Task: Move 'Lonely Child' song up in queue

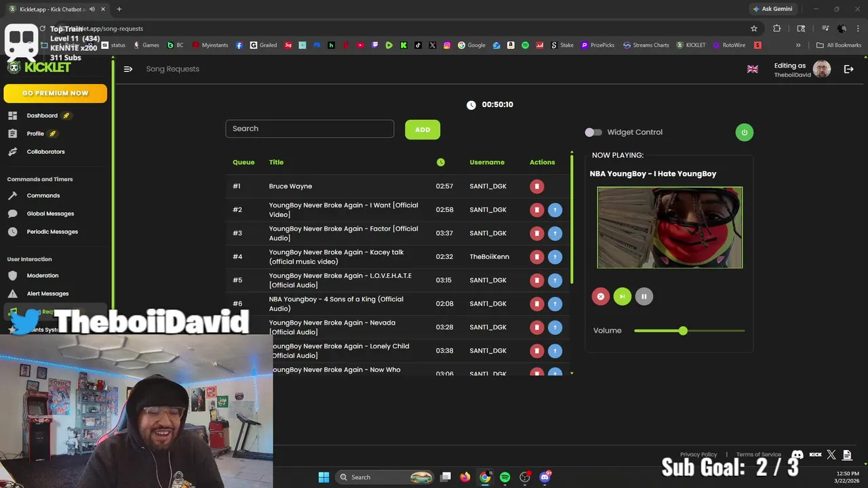Action: (x=555, y=351)
